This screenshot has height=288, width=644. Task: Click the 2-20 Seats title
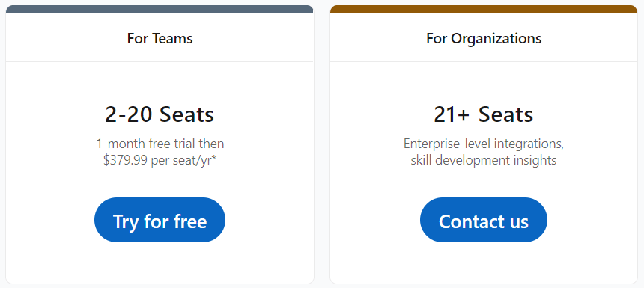(160, 114)
